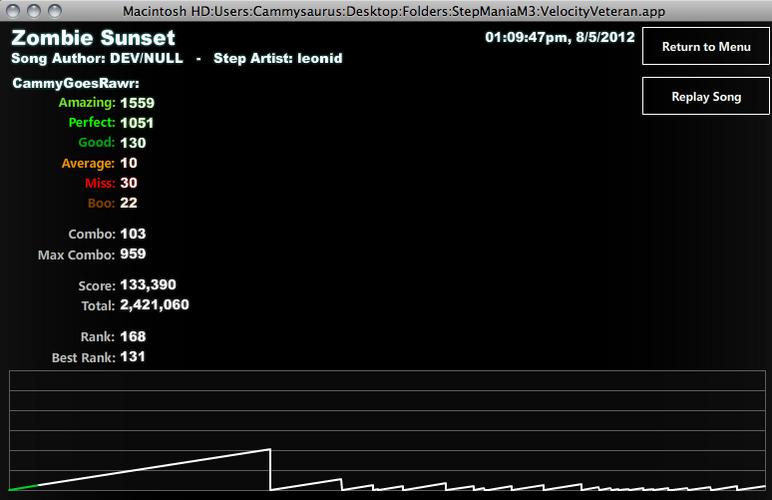Select the Perfect count 1051
The width and height of the screenshot is (772, 500).
pos(137,123)
